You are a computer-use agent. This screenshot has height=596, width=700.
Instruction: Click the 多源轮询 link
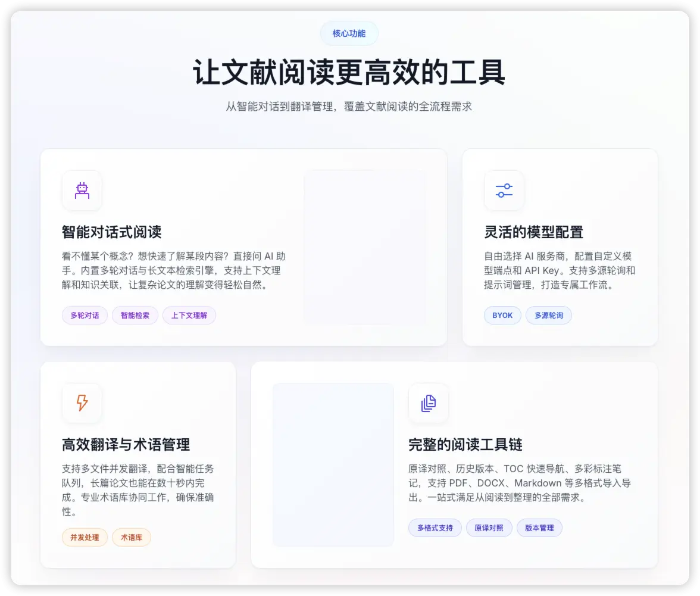point(549,315)
